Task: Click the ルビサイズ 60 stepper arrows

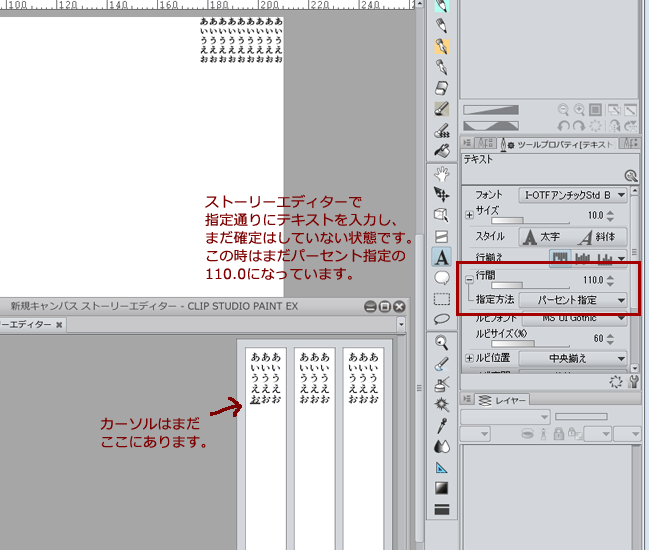Action: pyautogui.click(x=610, y=339)
